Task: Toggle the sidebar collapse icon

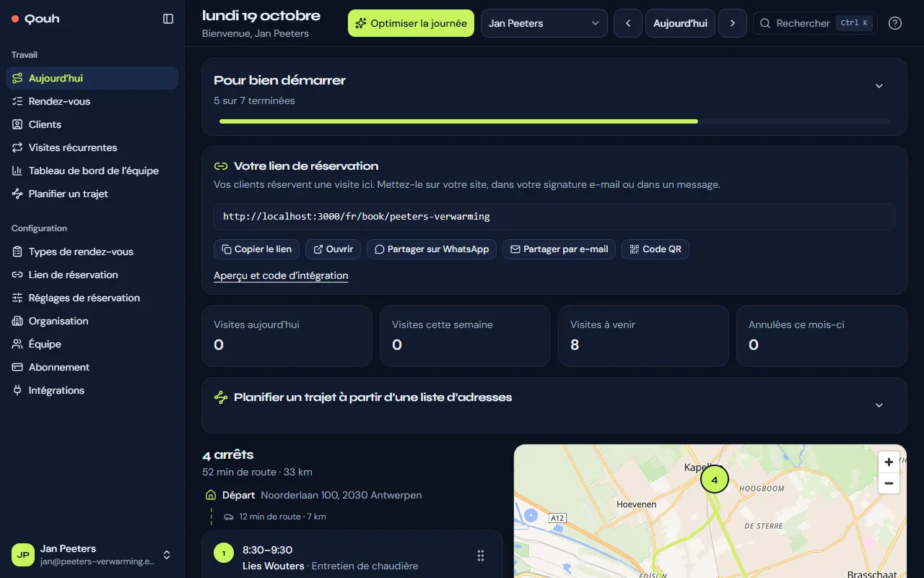Action: click(168, 19)
